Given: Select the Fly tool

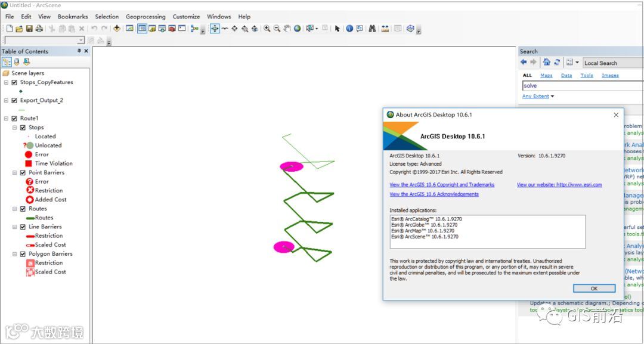Looking at the screenshot, I should tap(225, 29).
